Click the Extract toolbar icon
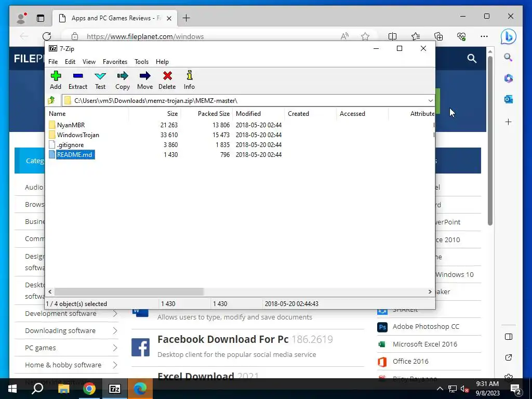 click(78, 80)
